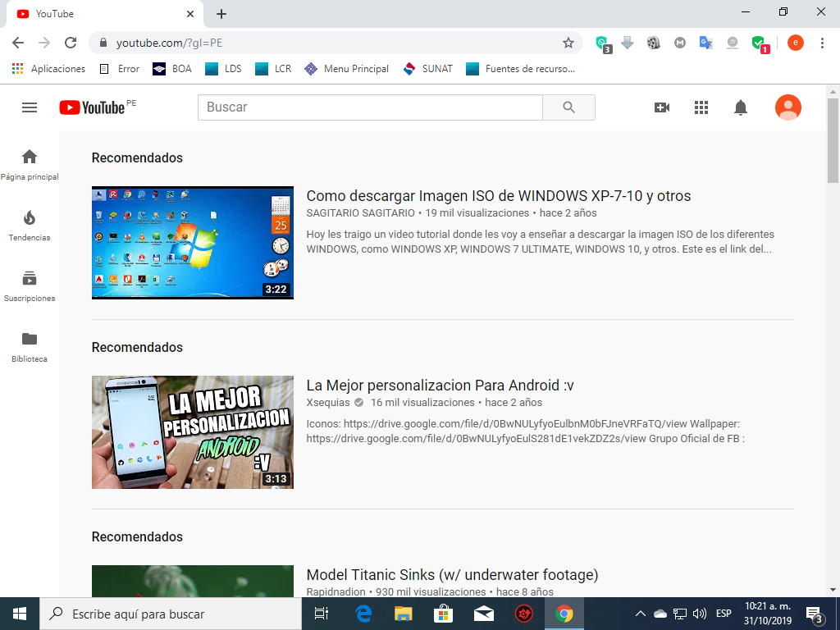Click the page vertical scrollbar thumb
Image resolution: width=840 pixels, height=630 pixels.
[833, 140]
